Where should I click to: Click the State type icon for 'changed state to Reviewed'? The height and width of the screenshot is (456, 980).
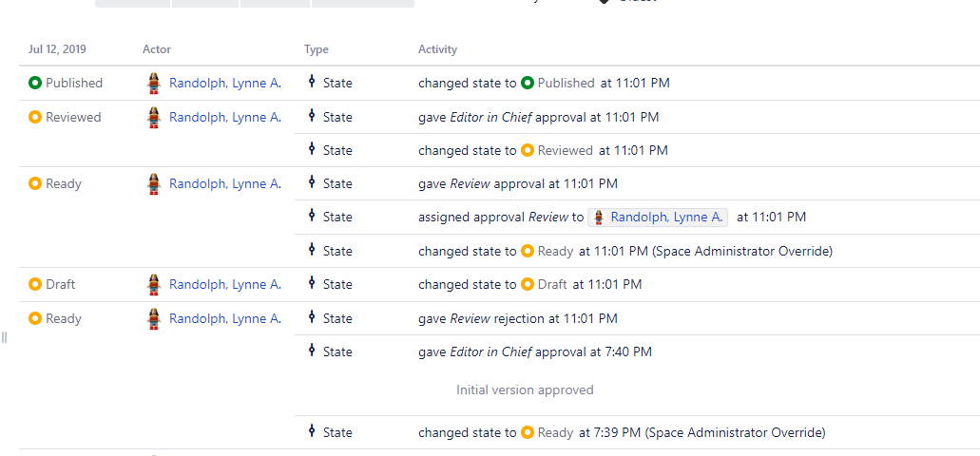click(x=312, y=148)
